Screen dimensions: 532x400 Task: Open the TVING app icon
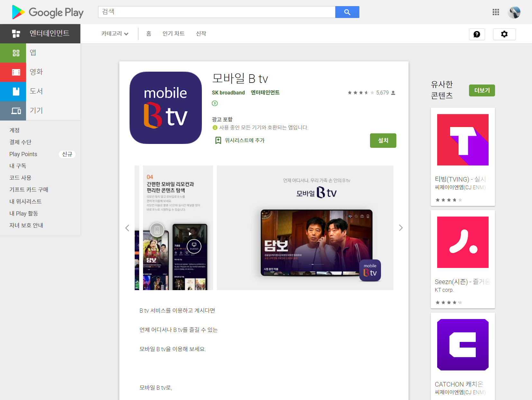(463, 140)
